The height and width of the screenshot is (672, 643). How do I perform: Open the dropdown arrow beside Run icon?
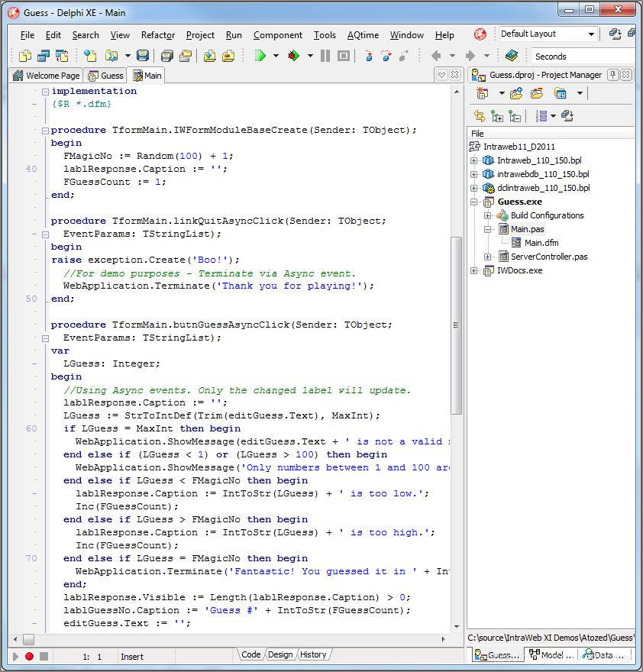(x=276, y=56)
